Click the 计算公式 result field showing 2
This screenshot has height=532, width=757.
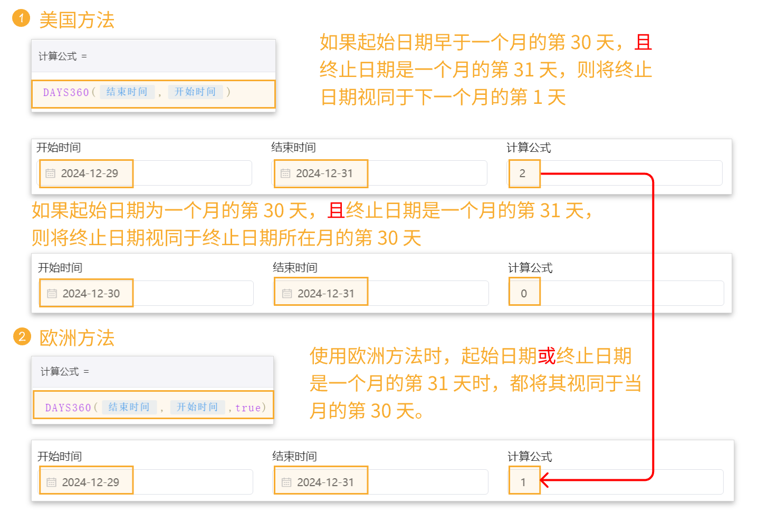click(615, 173)
